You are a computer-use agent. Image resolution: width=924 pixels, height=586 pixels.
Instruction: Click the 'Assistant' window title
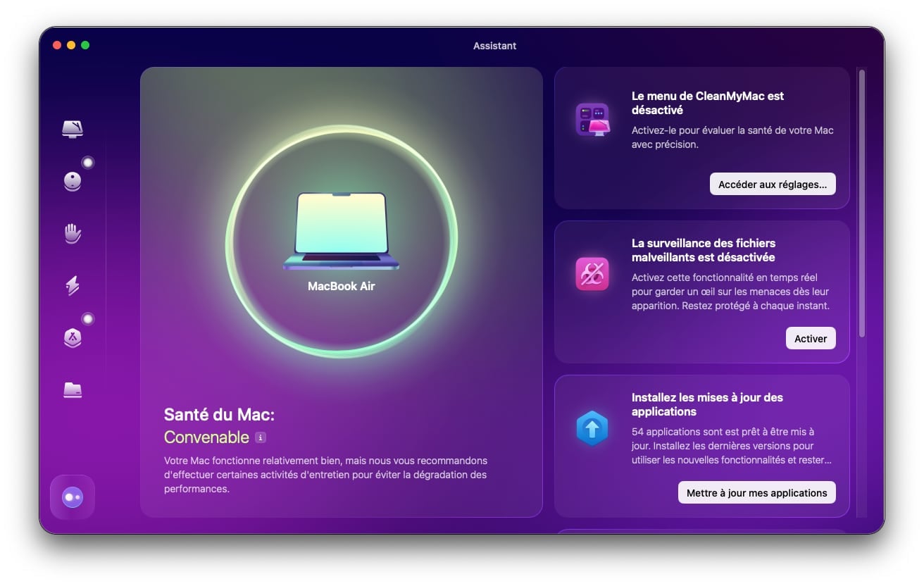(494, 46)
